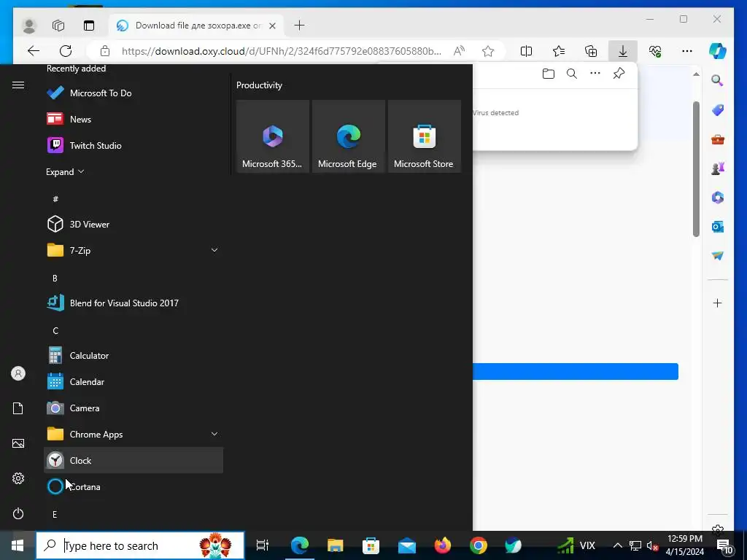
Task: Open 3D Viewer app
Action: [133, 224]
